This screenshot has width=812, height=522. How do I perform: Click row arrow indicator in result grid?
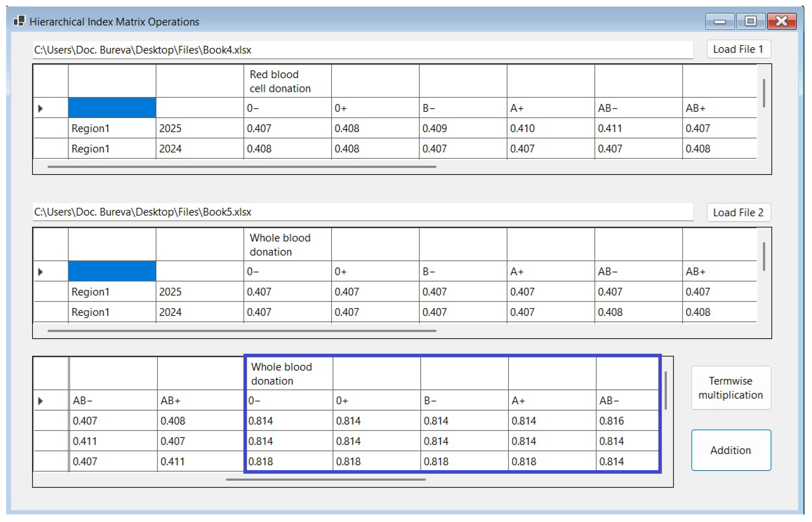(x=40, y=401)
